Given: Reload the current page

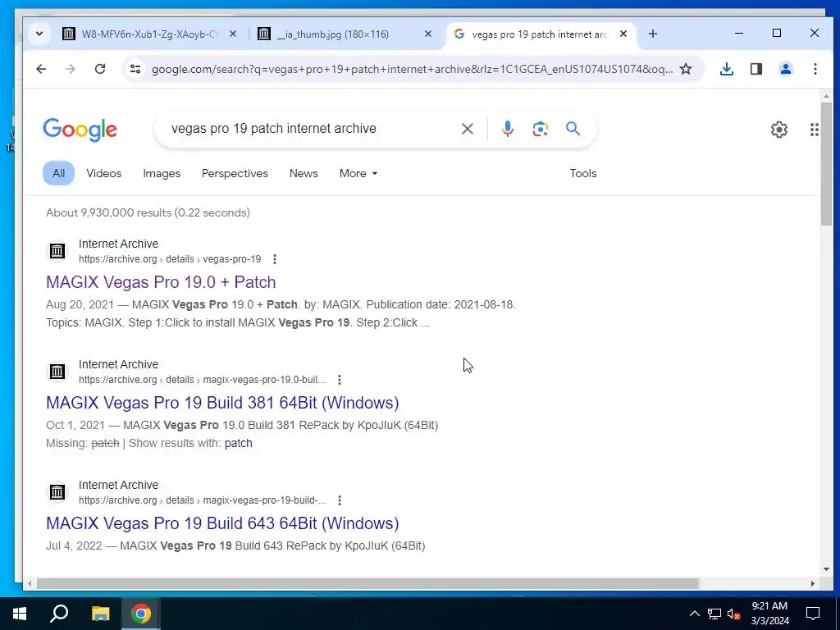Looking at the screenshot, I should pos(99,69).
